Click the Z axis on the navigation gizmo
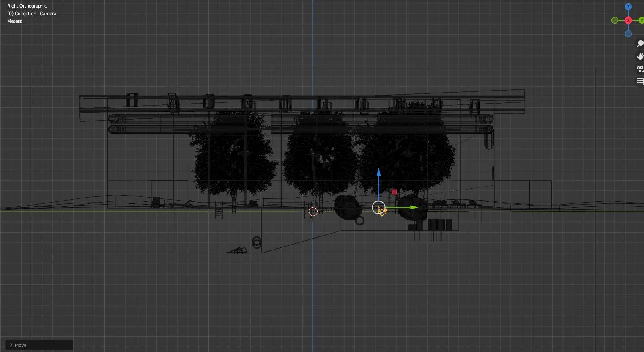Screen dimensions: 644x352 [629, 7]
